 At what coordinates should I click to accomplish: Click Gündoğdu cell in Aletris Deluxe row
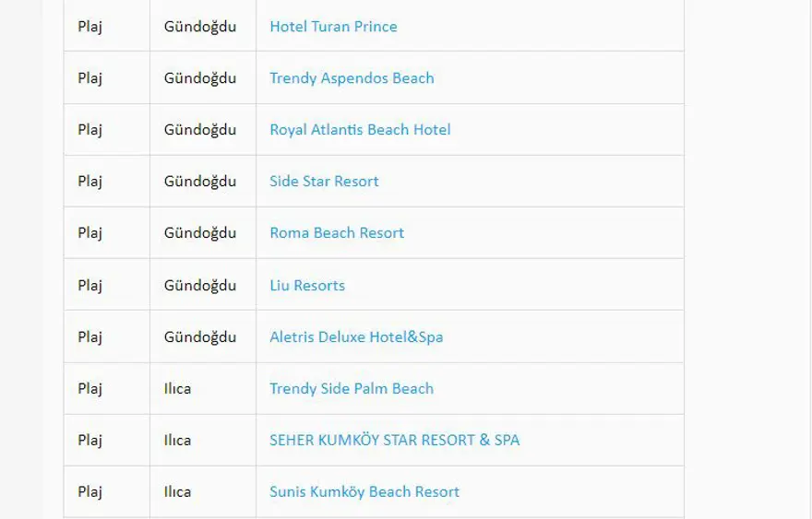click(x=200, y=337)
